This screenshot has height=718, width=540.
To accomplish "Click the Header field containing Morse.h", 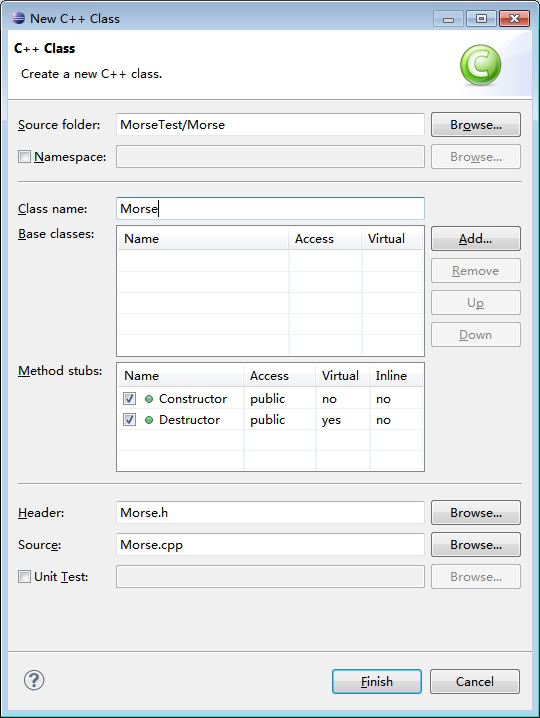I will coord(270,512).
